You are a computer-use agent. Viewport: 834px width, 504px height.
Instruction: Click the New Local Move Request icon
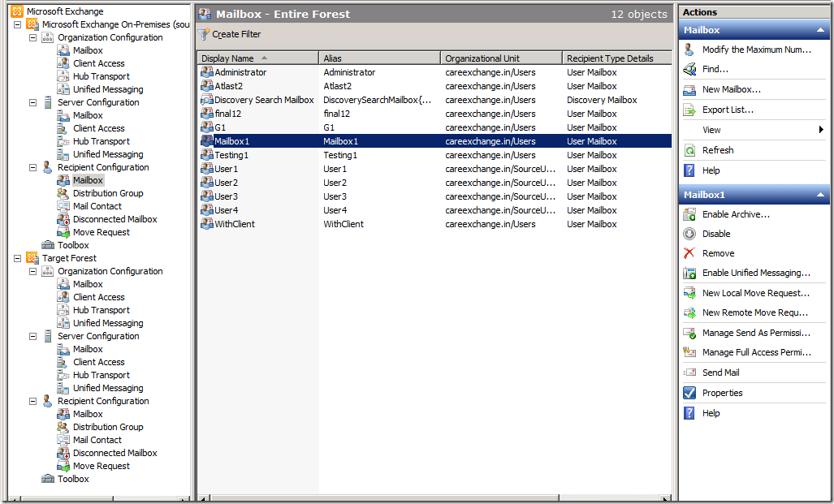(x=689, y=294)
